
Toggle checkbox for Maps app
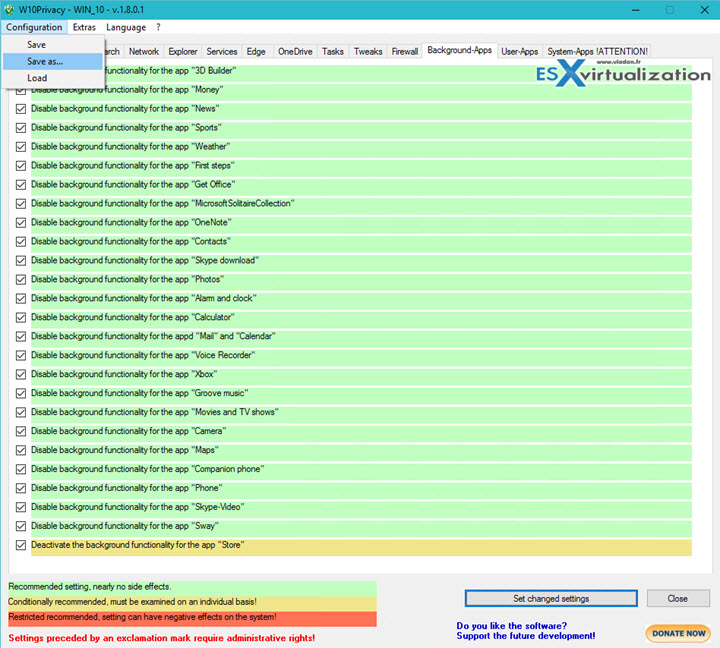(x=21, y=450)
